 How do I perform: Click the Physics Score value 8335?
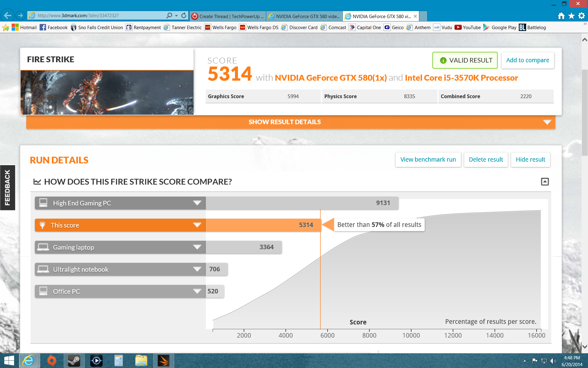(x=409, y=96)
